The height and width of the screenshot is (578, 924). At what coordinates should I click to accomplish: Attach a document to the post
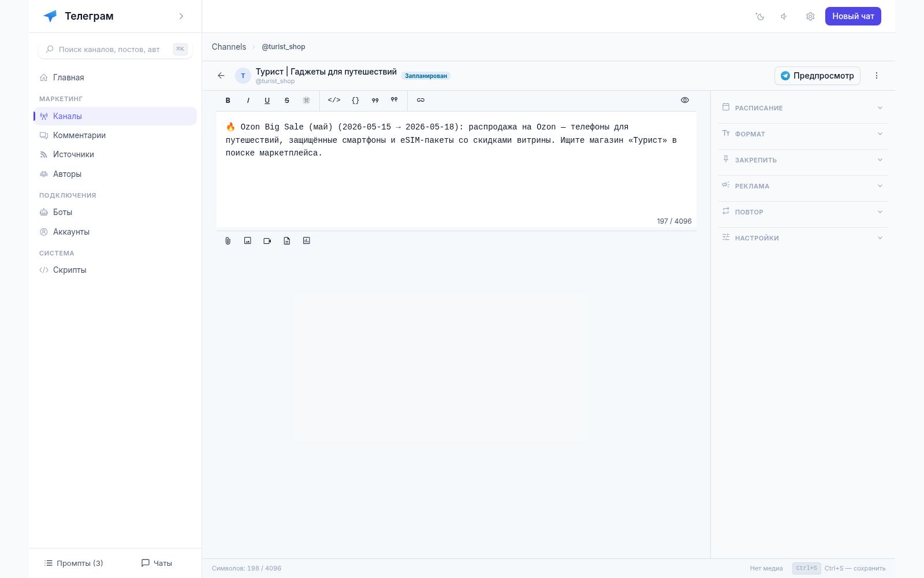click(287, 241)
